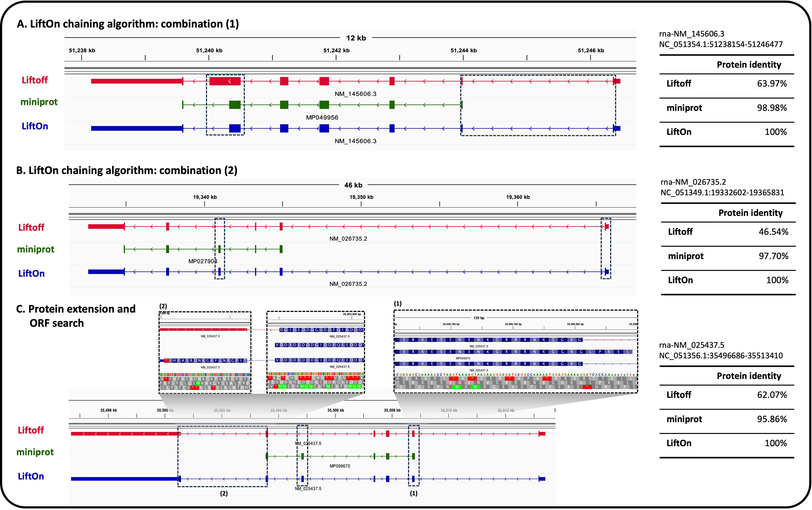Select the '35,506 kb' ruler label

[336, 411]
